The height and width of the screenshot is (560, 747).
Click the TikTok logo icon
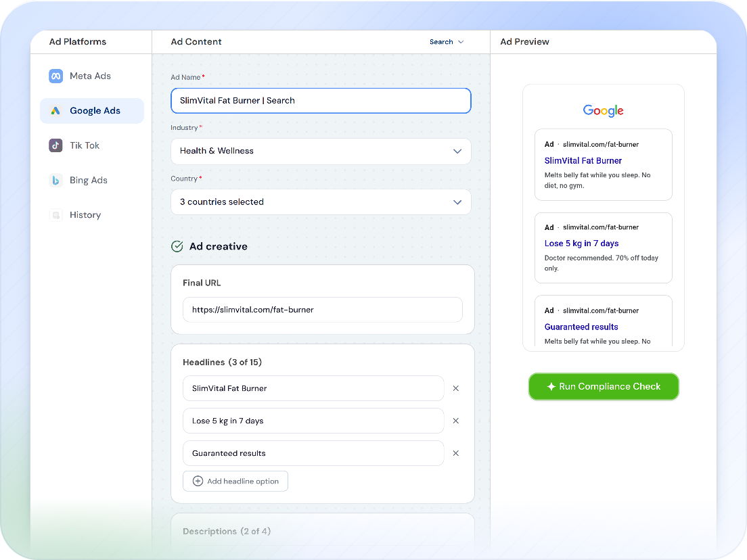(x=55, y=145)
